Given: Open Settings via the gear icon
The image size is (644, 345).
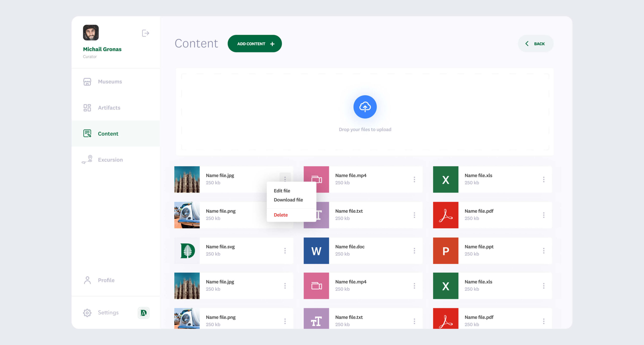Looking at the screenshot, I should 87,313.
